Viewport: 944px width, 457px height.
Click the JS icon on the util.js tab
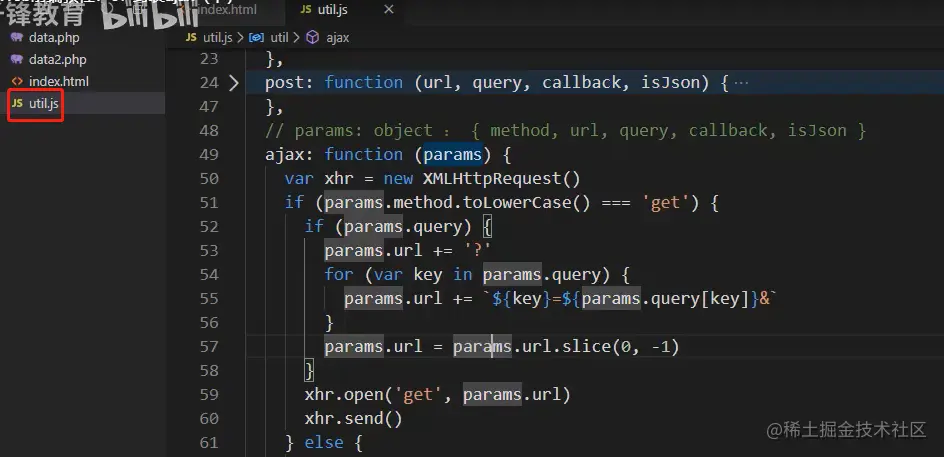pyautogui.click(x=306, y=10)
